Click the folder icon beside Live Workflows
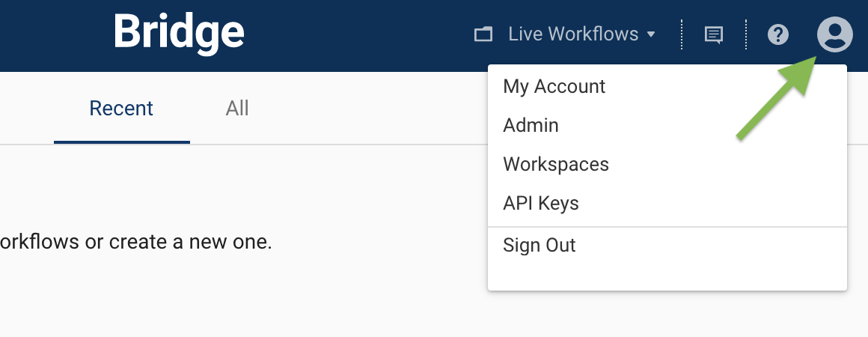This screenshot has height=337, width=868. coord(484,34)
